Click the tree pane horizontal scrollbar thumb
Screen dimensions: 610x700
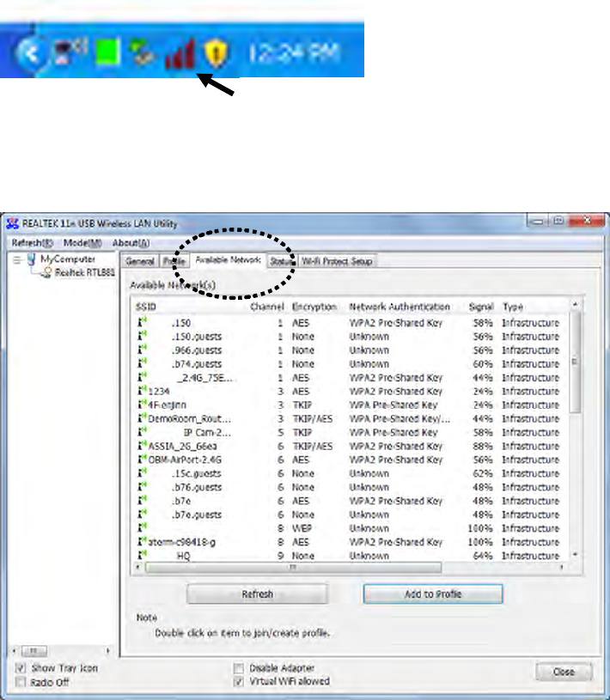click(34, 651)
